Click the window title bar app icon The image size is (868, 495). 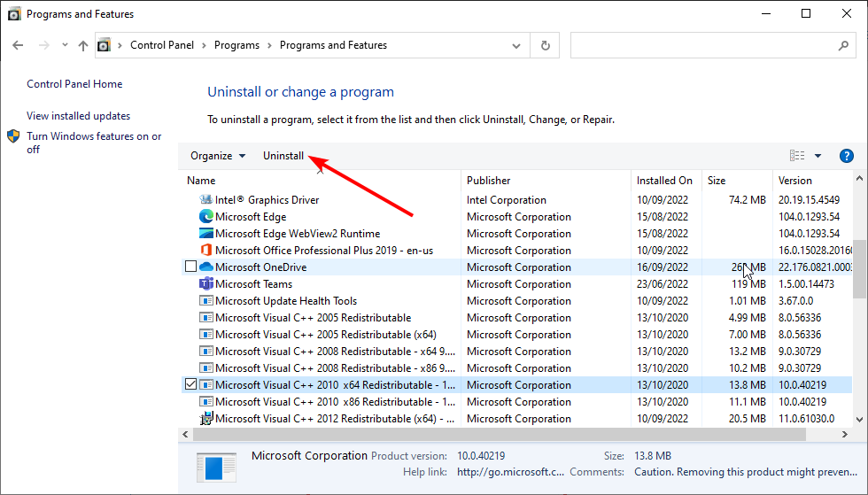pyautogui.click(x=14, y=14)
